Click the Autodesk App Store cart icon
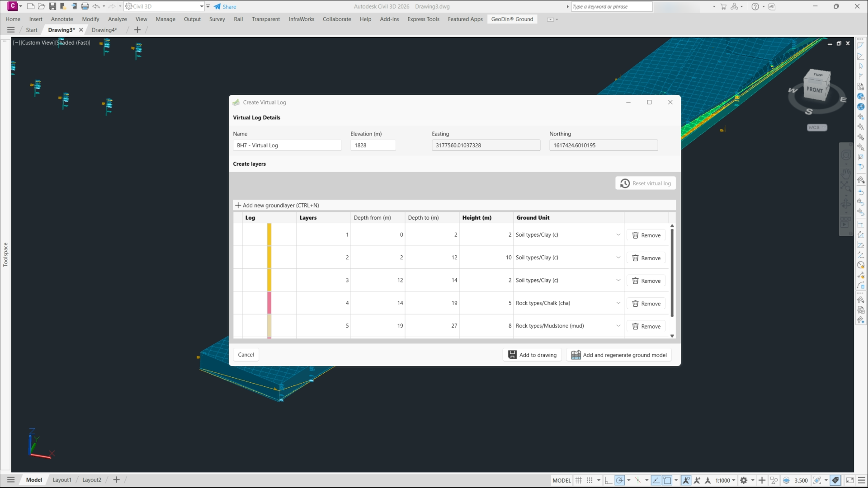 [723, 6]
